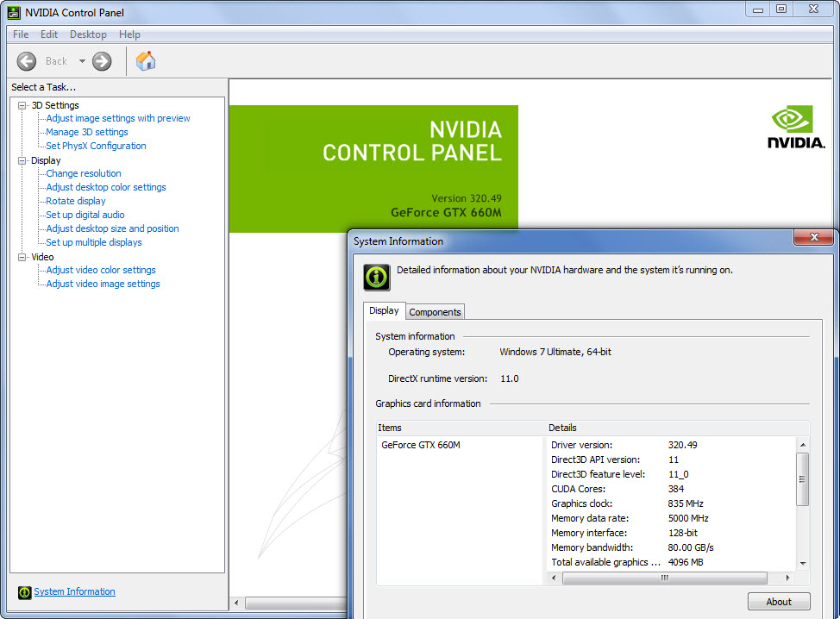The height and width of the screenshot is (619, 840).
Task: Click the green info icon in System Information
Action: (x=377, y=277)
